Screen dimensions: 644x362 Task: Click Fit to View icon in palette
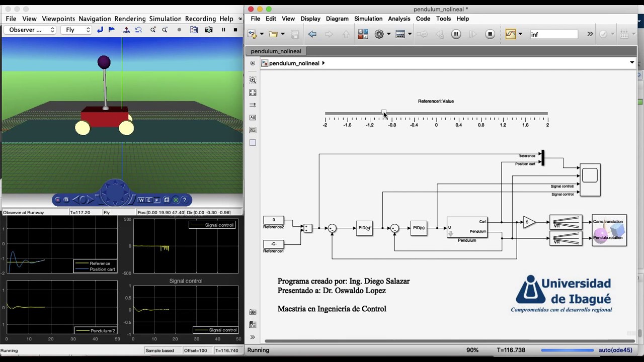(253, 93)
